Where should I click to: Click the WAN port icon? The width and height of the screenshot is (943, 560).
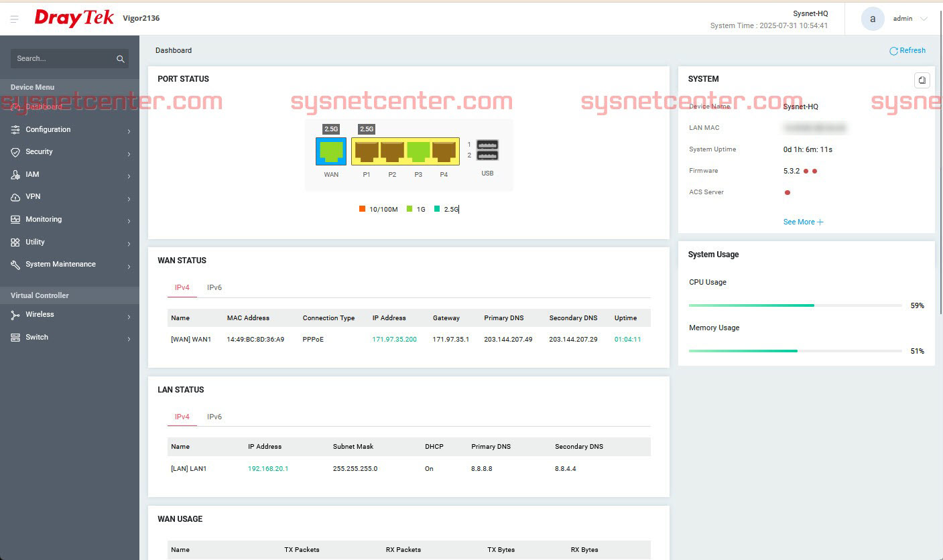[331, 151]
